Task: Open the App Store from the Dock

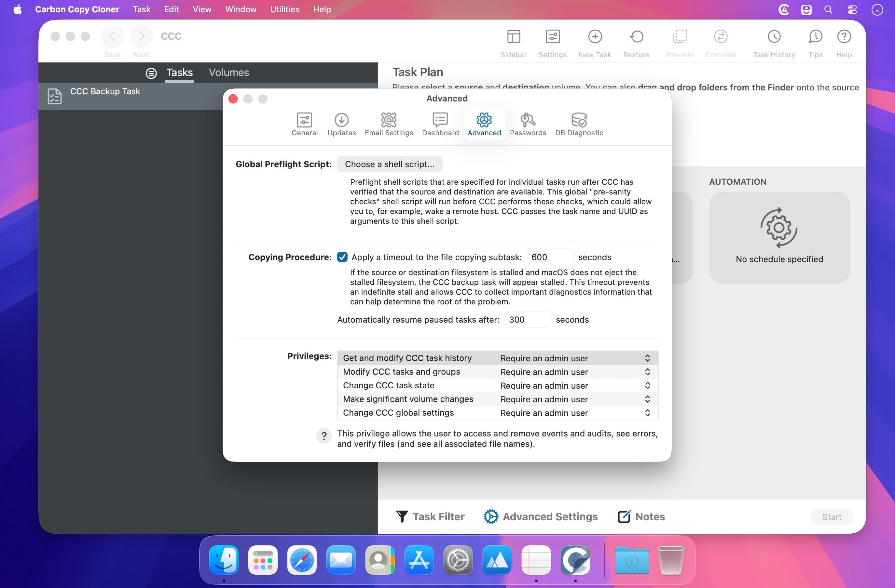Action: (x=419, y=560)
